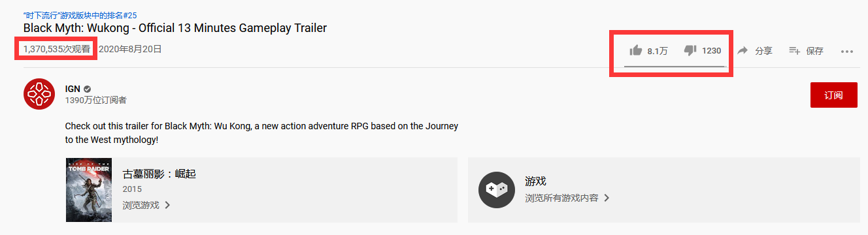868x235 pixels.
Task: Click the gaming controller category icon
Action: (496, 189)
